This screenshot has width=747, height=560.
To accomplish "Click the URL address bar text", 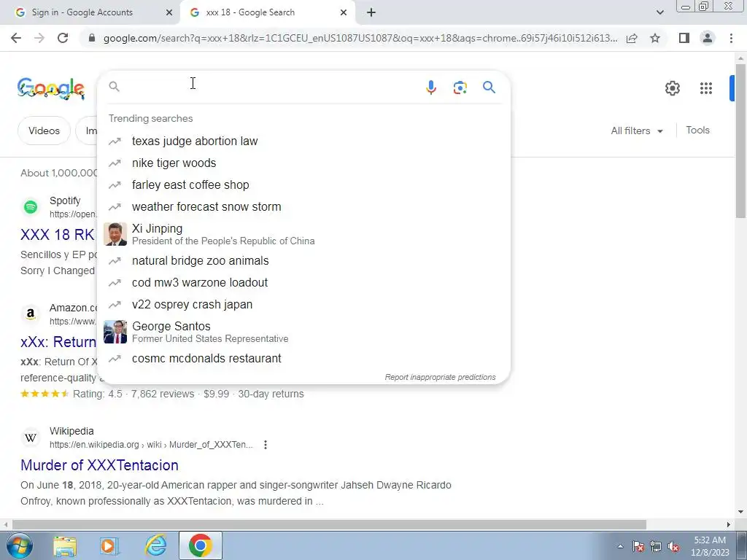I will coord(360,38).
